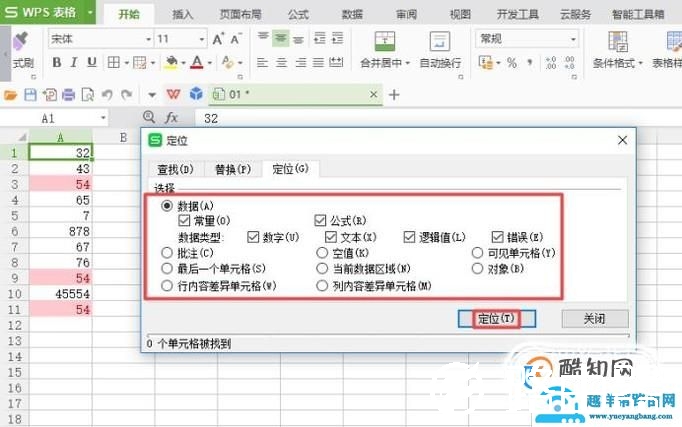682x427 pixels.
Task: Open file with folder icon
Action: click(x=10, y=94)
